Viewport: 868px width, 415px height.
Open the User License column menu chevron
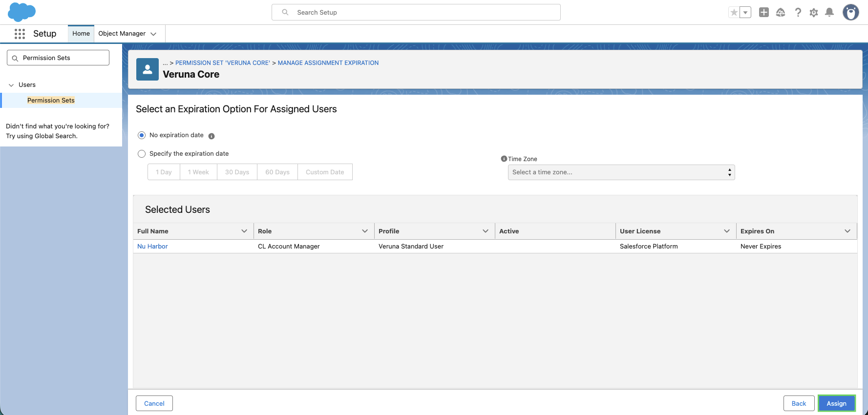point(727,231)
